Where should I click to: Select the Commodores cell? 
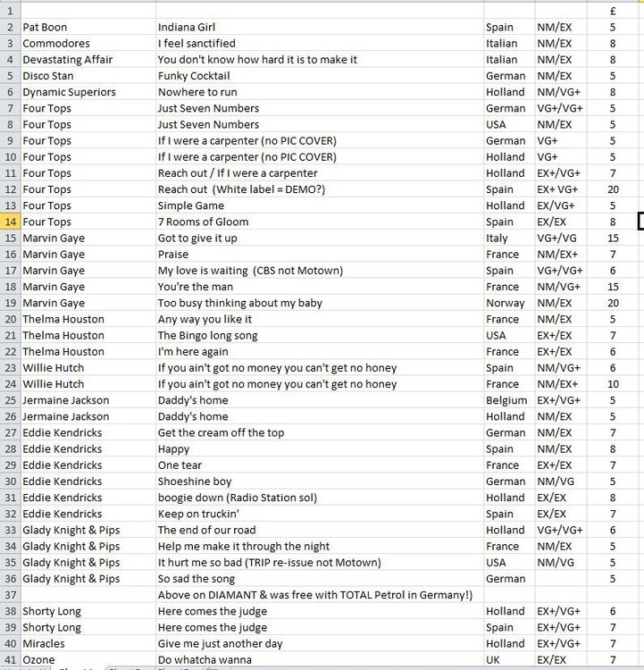88,43
